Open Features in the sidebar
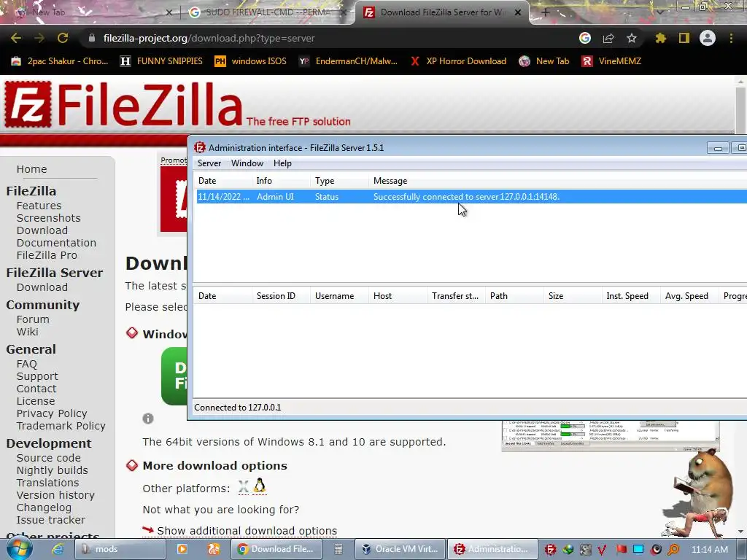Screen dimensions: 747x560 click(x=39, y=206)
